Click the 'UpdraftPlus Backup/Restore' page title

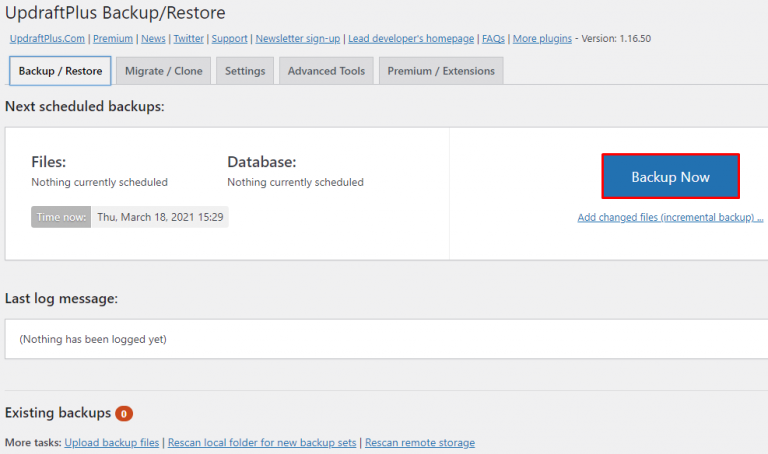point(115,13)
